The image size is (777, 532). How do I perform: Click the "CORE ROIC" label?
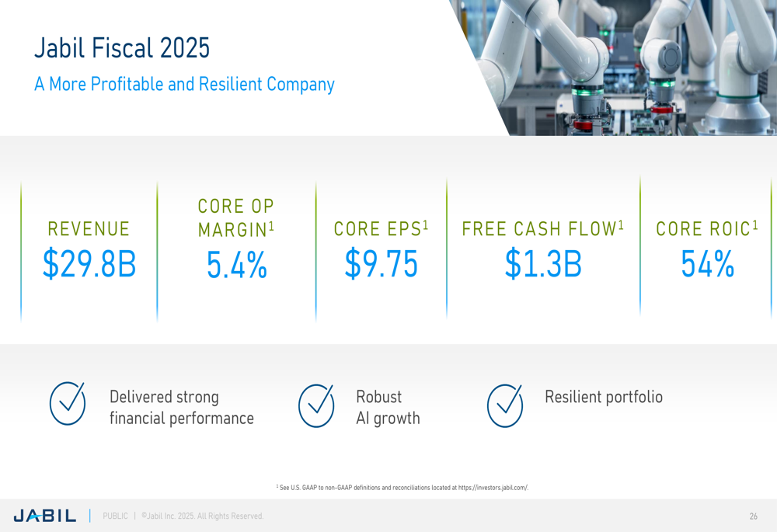(x=707, y=228)
